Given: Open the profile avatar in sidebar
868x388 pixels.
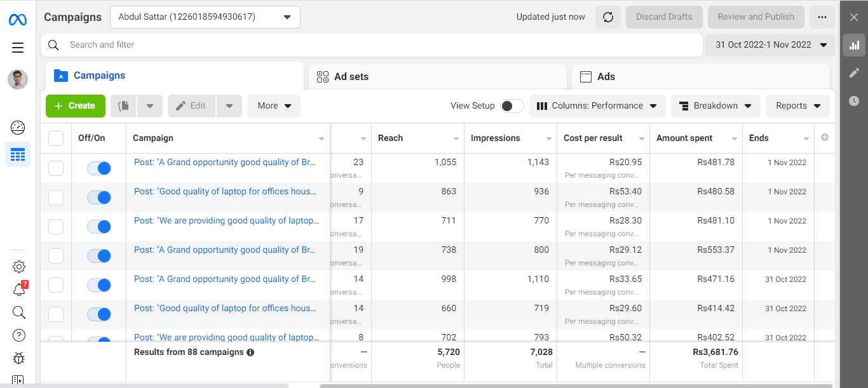Looking at the screenshot, I should pos(18,79).
